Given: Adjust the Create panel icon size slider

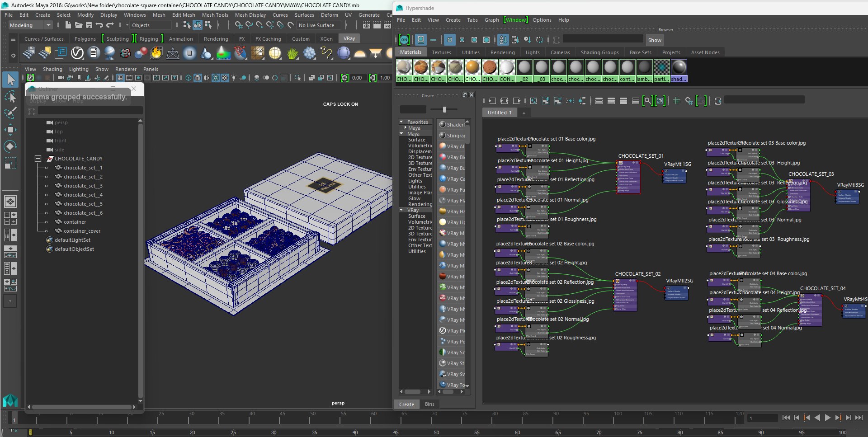Looking at the screenshot, I should [444, 109].
